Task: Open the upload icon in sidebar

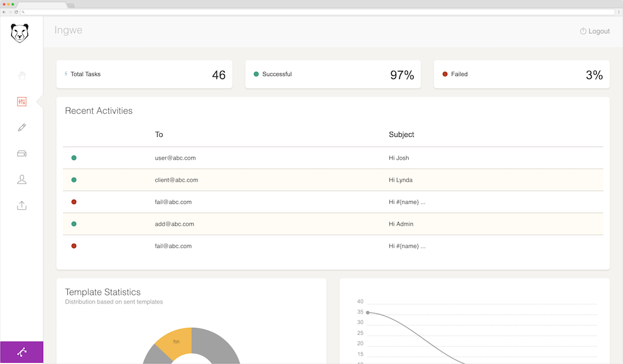Action: 22,205
